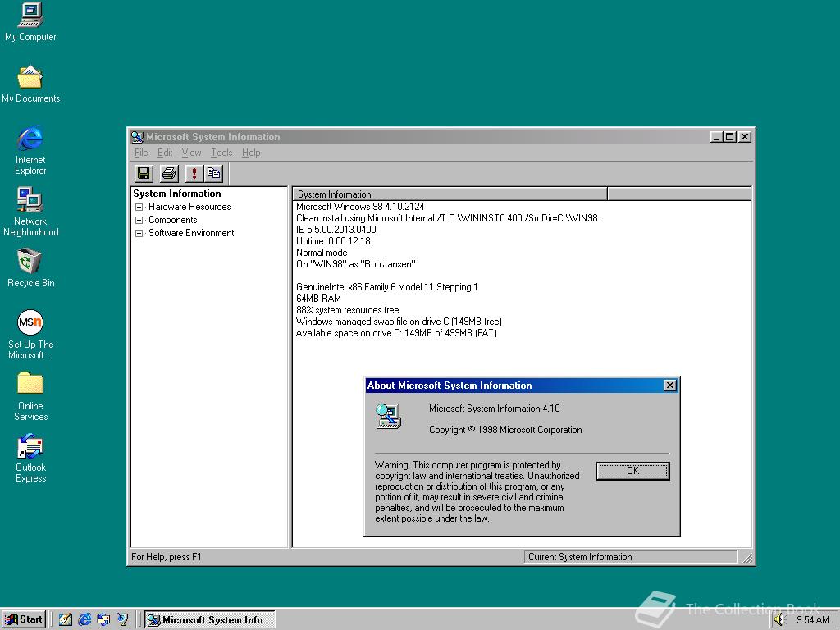Close the About Microsoft System Information dialog

pos(669,386)
